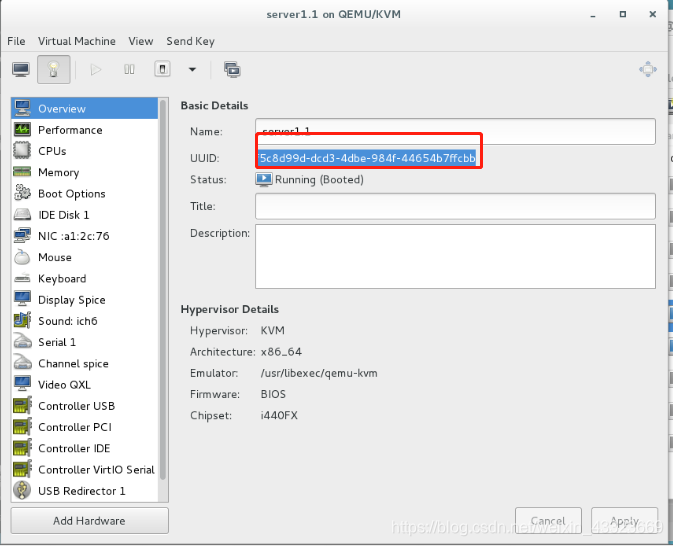This screenshot has width=673, height=546.
Task: Click the Channel spice icon
Action: [22, 363]
